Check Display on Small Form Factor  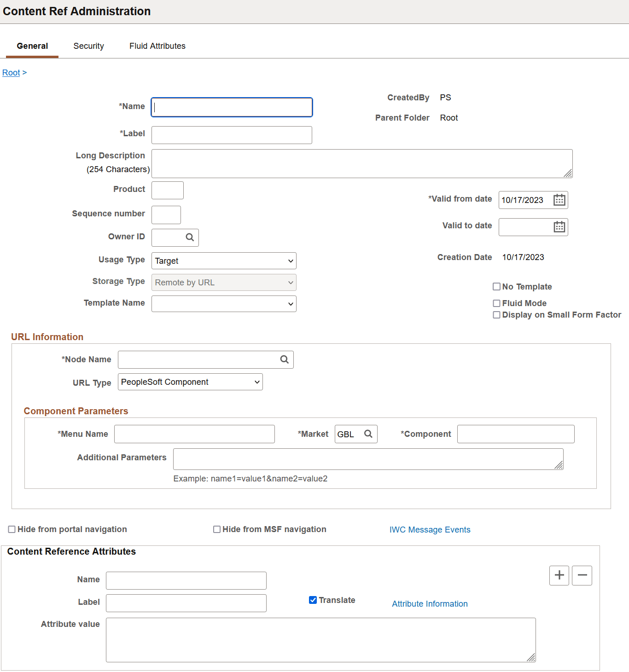pyautogui.click(x=496, y=315)
